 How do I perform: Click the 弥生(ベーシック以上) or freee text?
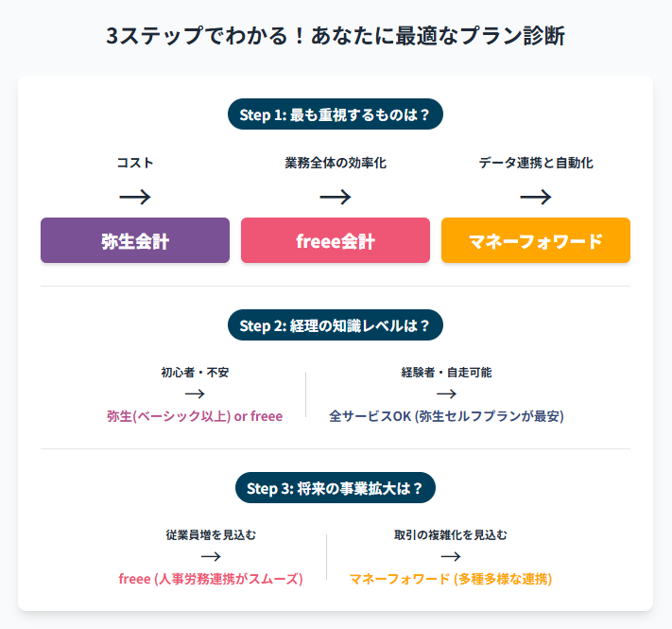point(195,416)
